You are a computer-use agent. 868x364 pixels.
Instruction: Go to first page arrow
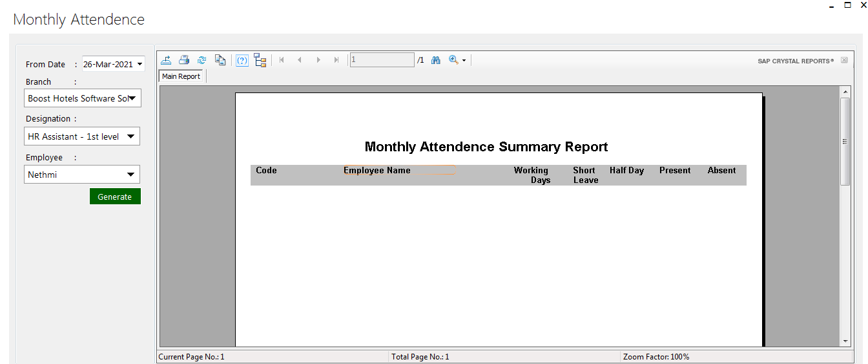coord(282,60)
